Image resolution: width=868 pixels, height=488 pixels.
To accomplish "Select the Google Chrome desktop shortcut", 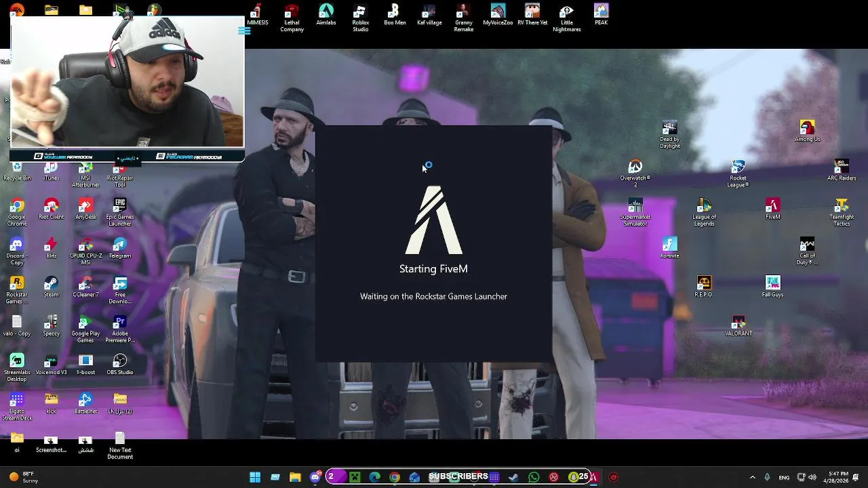I will click(17, 212).
